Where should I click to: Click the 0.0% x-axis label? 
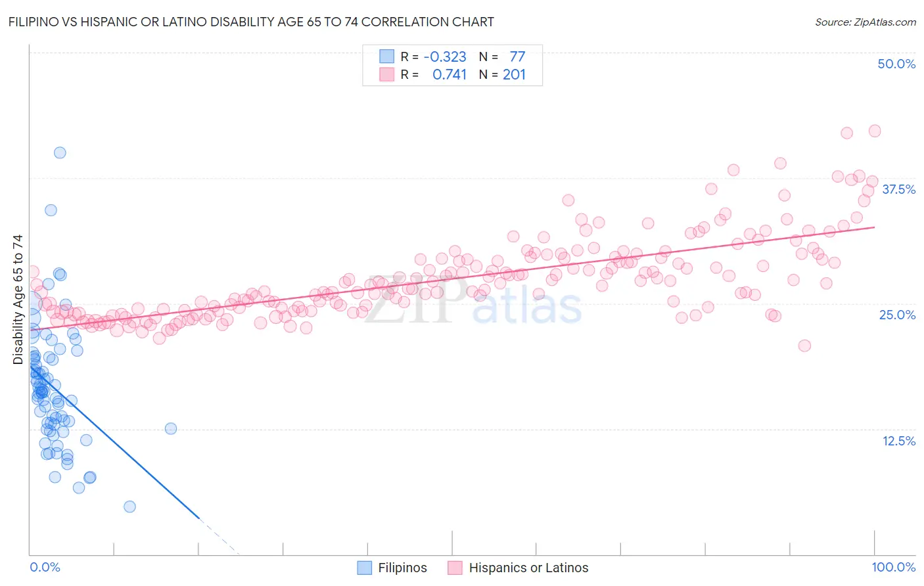[x=45, y=567]
